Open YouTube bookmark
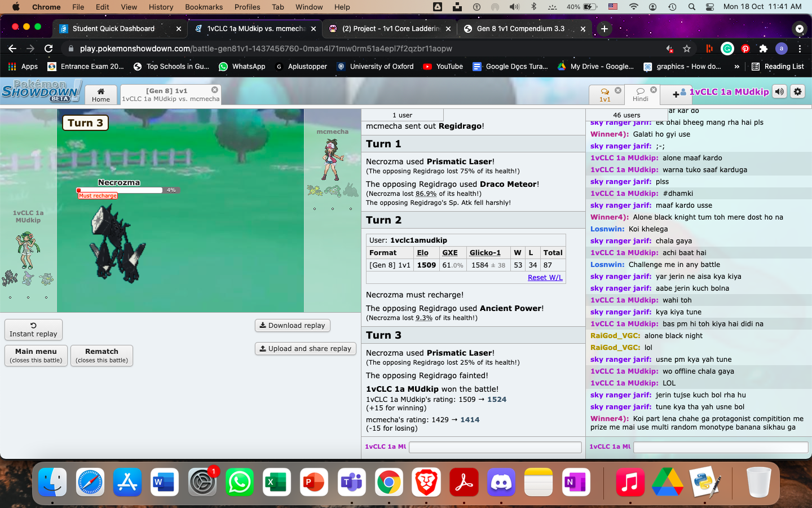Screen dimensions: 812x508 tap(443, 67)
